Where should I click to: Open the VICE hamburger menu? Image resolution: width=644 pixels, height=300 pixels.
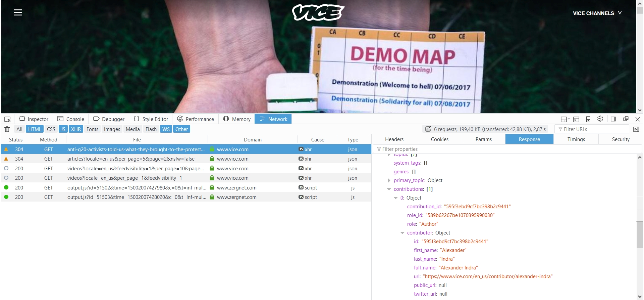[x=18, y=12]
